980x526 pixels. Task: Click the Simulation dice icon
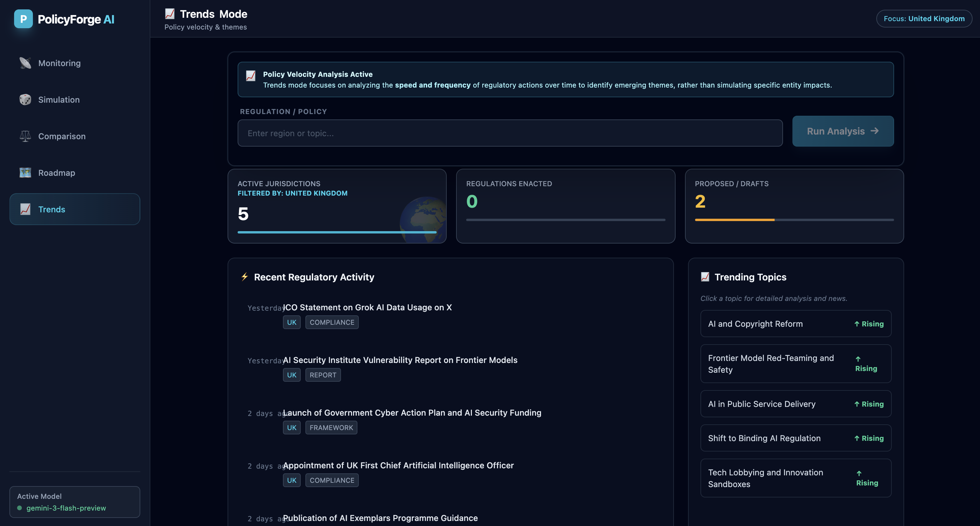coord(25,100)
